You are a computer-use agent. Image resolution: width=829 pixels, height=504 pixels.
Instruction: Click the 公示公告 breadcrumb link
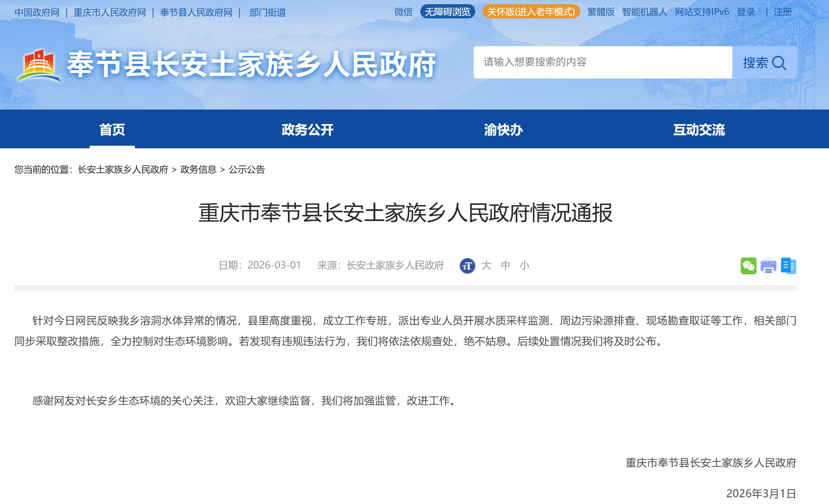tap(247, 170)
